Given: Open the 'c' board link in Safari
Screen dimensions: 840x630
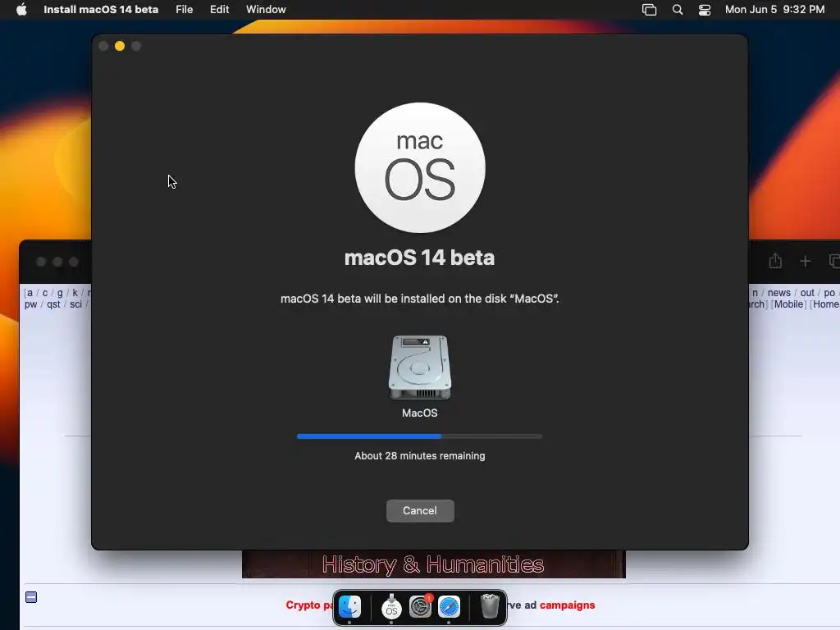Looking at the screenshot, I should point(45,293).
